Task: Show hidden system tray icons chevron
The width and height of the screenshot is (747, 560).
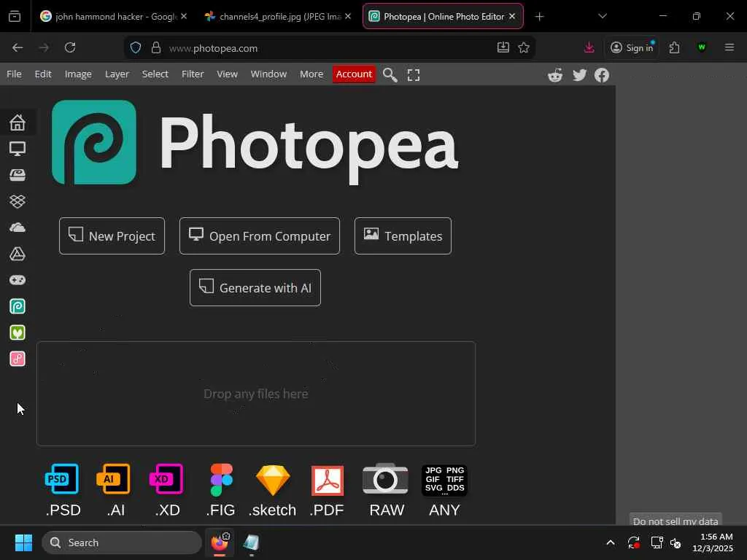Action: click(x=611, y=542)
